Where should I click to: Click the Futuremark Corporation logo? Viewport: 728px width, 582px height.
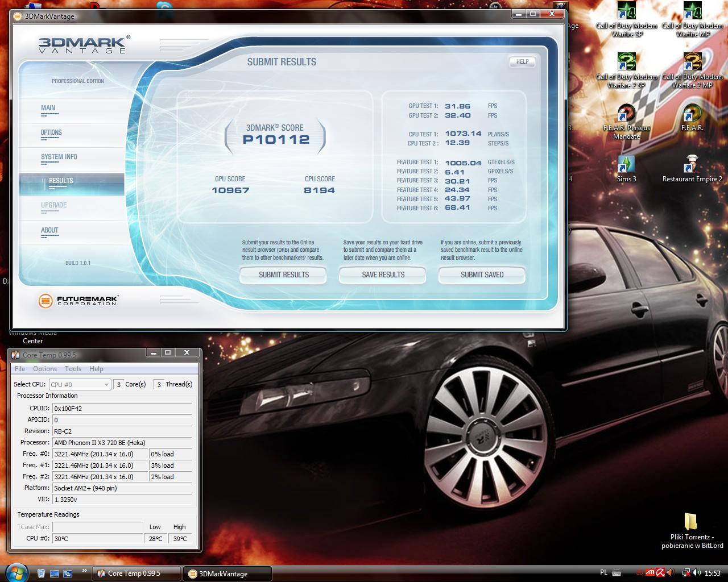(x=78, y=300)
